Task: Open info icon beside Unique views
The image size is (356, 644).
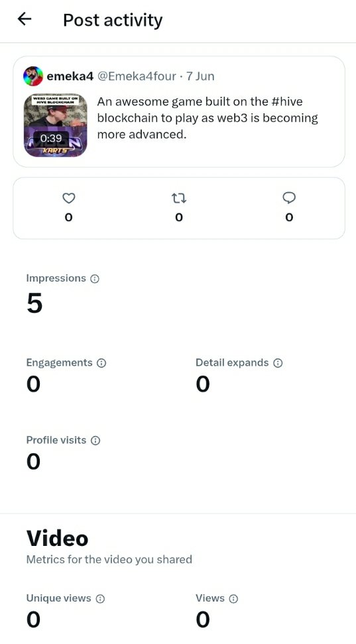Action: coord(100,599)
